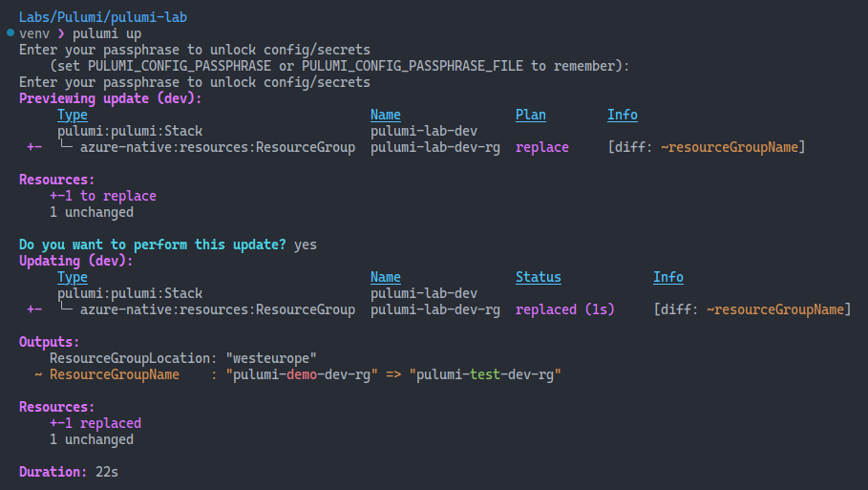Click the '+-' marker in the updating row
This screenshot has width=868, height=490.
tap(34, 309)
